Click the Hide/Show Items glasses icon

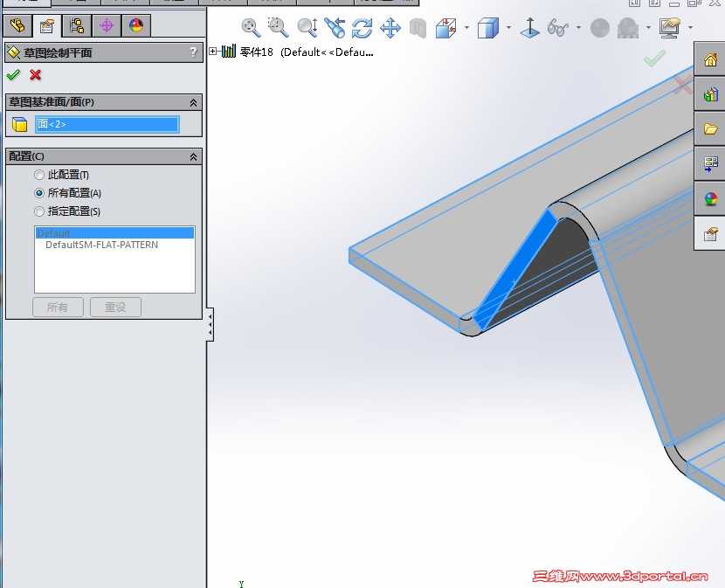tap(557, 28)
